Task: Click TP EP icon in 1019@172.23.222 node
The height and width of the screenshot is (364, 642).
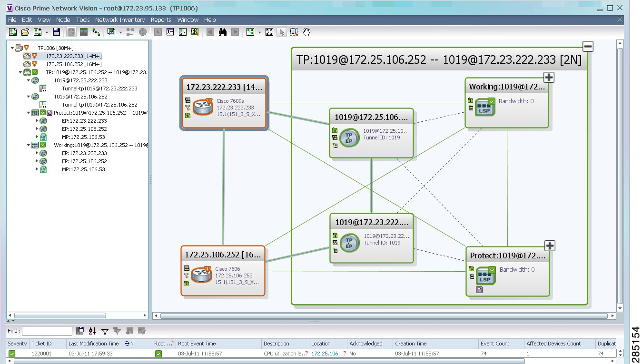Action: point(350,243)
